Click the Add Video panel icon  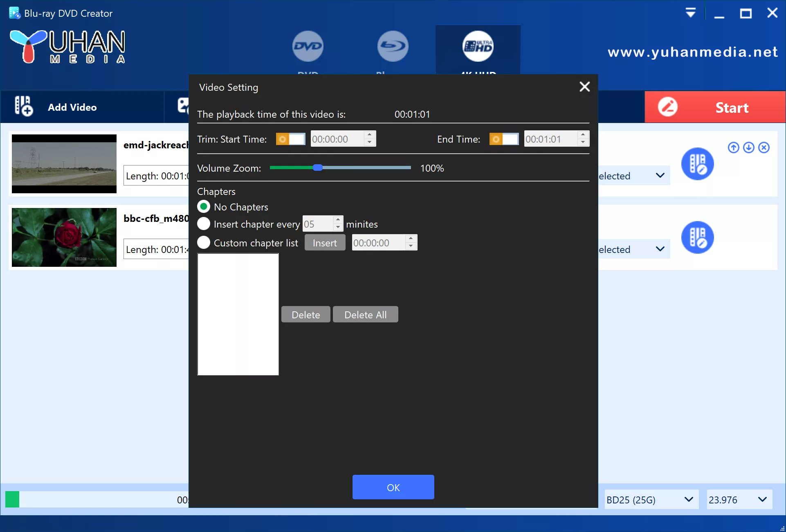[x=23, y=107]
